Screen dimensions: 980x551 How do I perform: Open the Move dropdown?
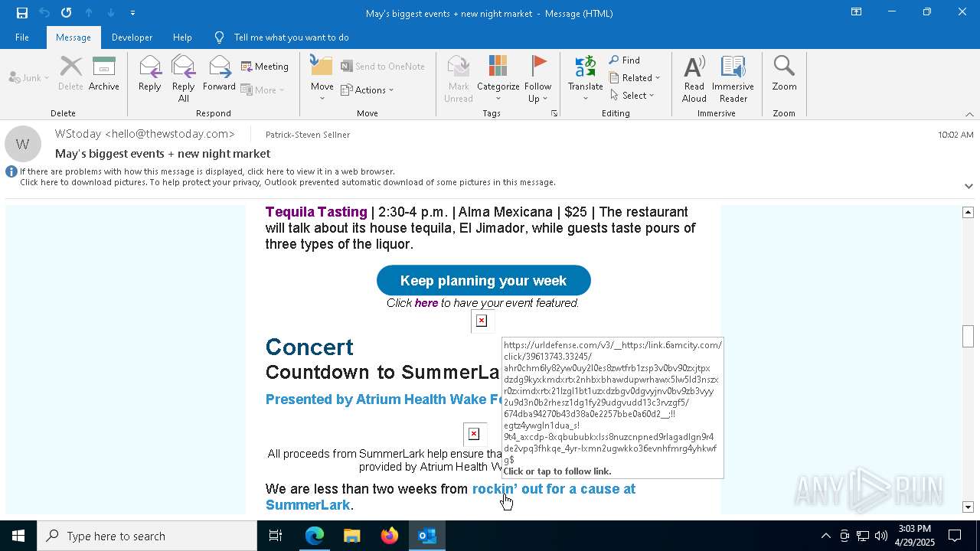coord(322,79)
